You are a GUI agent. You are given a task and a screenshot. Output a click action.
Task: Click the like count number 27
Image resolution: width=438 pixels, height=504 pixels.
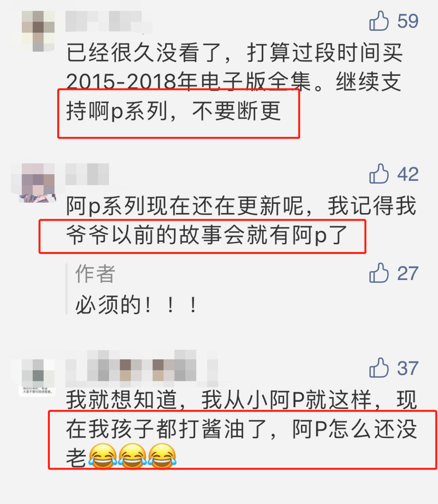pos(408,273)
